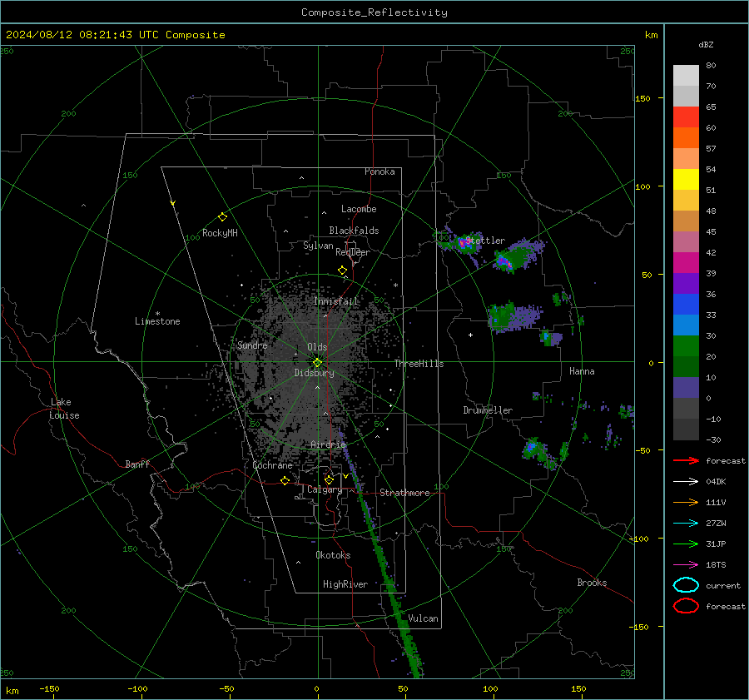This screenshot has width=749, height=700.
Task: Click the dBZ legend heading
Action: [x=706, y=44]
